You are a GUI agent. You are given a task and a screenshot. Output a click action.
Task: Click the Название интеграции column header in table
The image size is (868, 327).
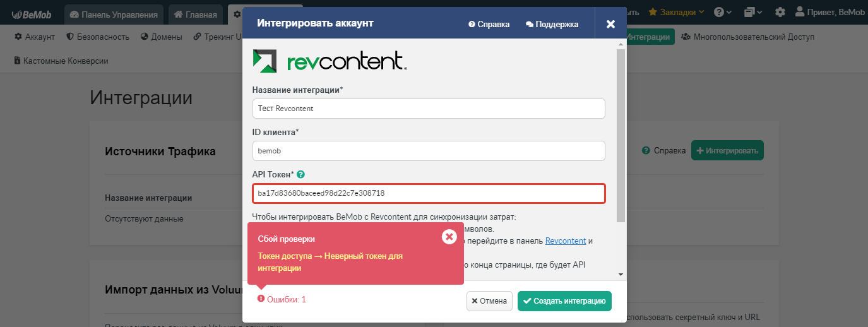click(148, 198)
